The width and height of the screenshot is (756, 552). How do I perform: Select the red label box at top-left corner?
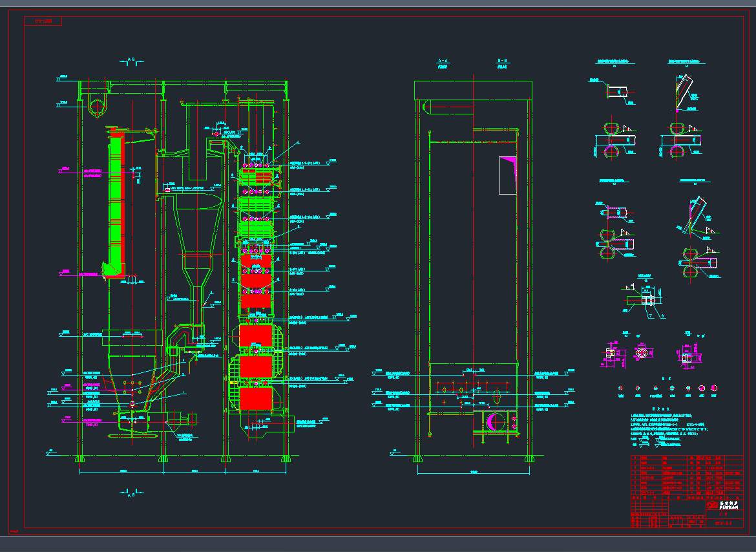[x=43, y=21]
